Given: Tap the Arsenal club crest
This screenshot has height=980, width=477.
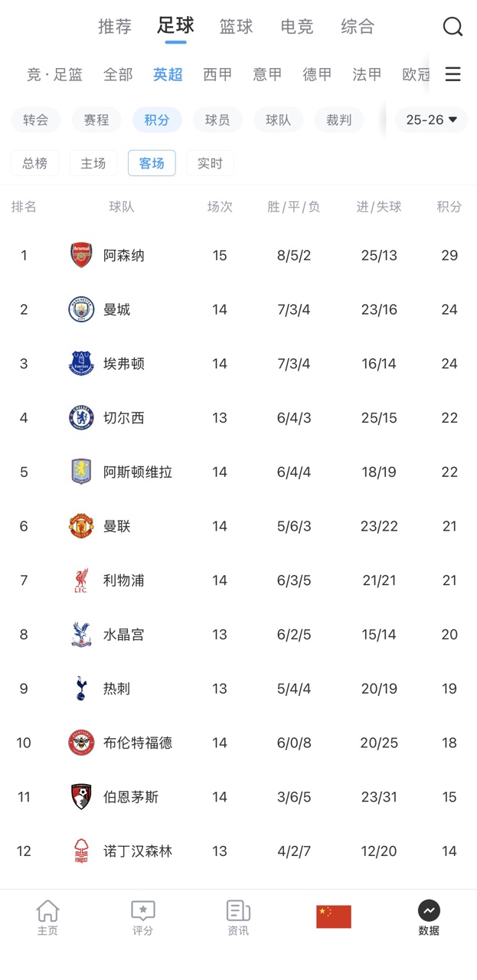Looking at the screenshot, I should pos(81,255).
